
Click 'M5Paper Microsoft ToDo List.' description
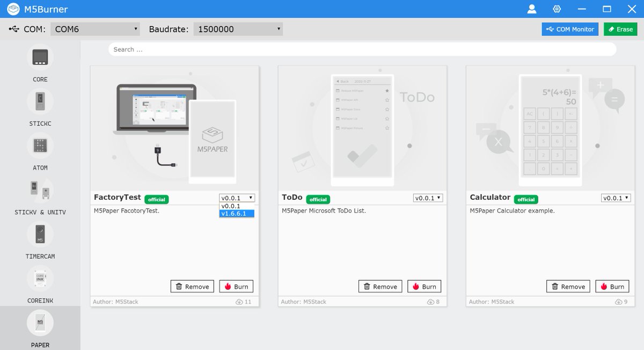(324, 211)
